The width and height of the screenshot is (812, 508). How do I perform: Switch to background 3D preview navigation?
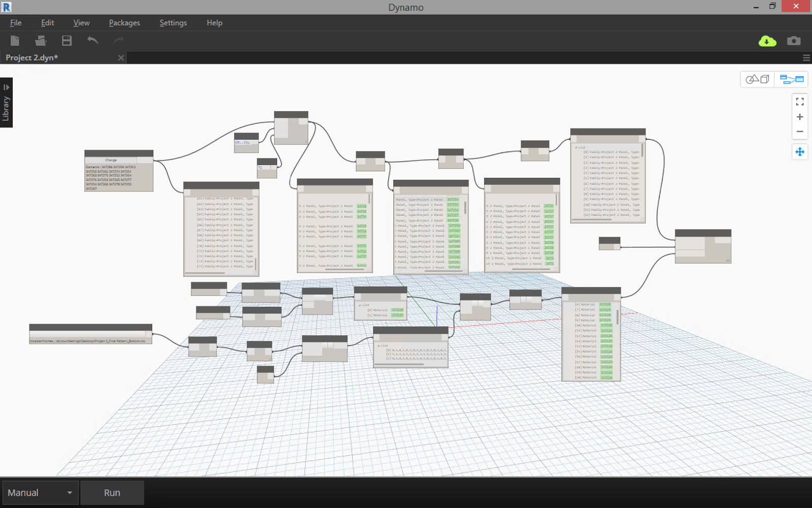pos(757,79)
